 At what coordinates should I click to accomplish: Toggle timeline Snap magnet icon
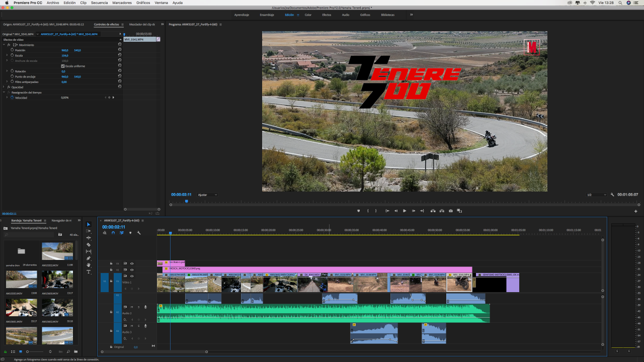(113, 233)
